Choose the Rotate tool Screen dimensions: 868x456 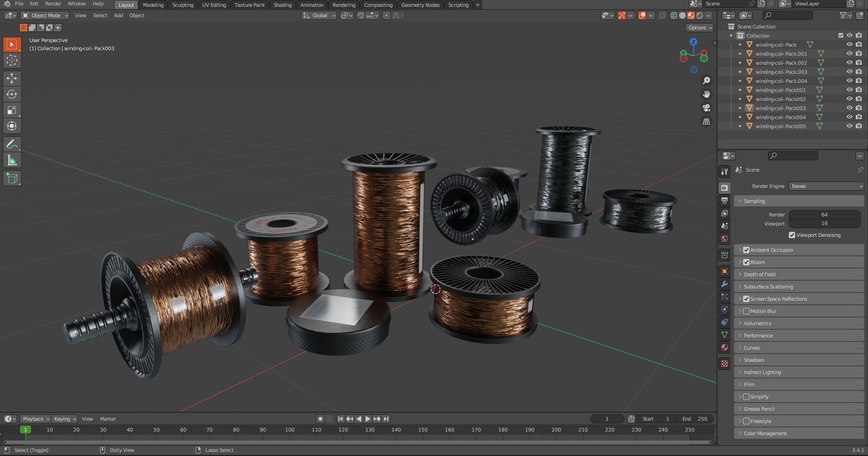12,94
